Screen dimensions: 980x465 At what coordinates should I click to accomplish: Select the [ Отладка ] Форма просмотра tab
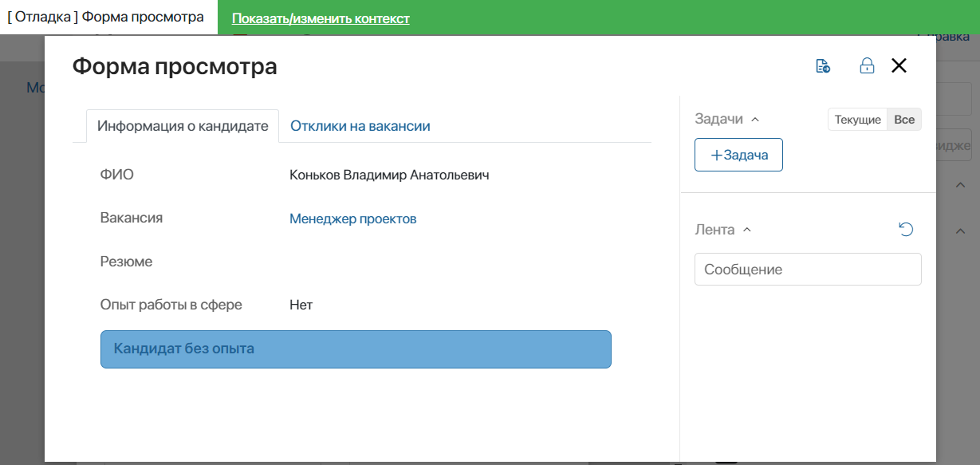click(x=106, y=17)
